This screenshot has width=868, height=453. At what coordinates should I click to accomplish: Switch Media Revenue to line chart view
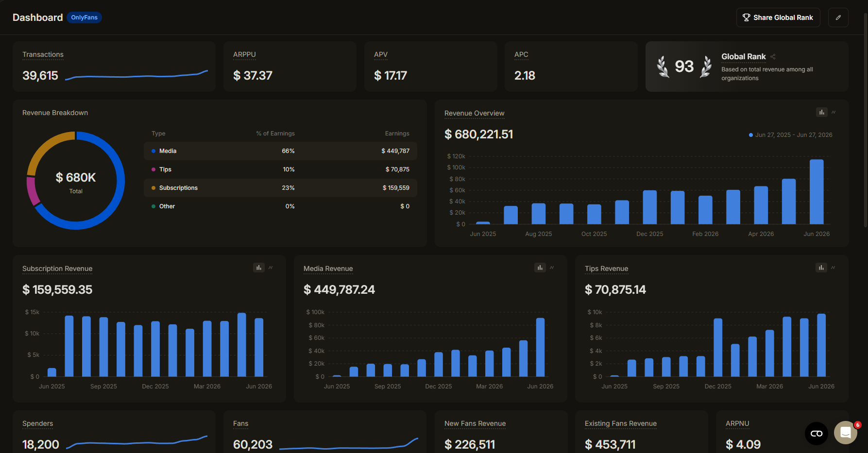[552, 268]
